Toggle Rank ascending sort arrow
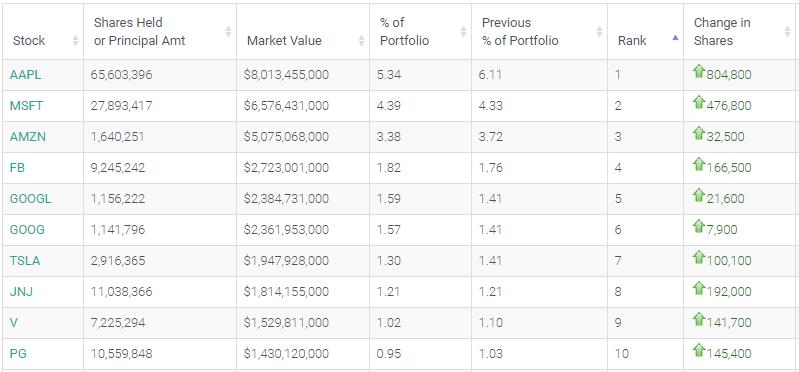799x372 pixels. 675,38
